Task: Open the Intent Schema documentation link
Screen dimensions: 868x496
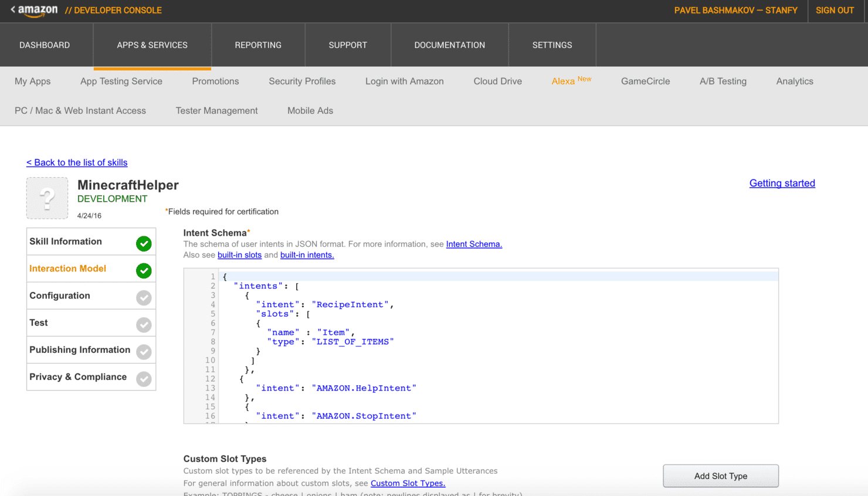Action: click(x=474, y=244)
